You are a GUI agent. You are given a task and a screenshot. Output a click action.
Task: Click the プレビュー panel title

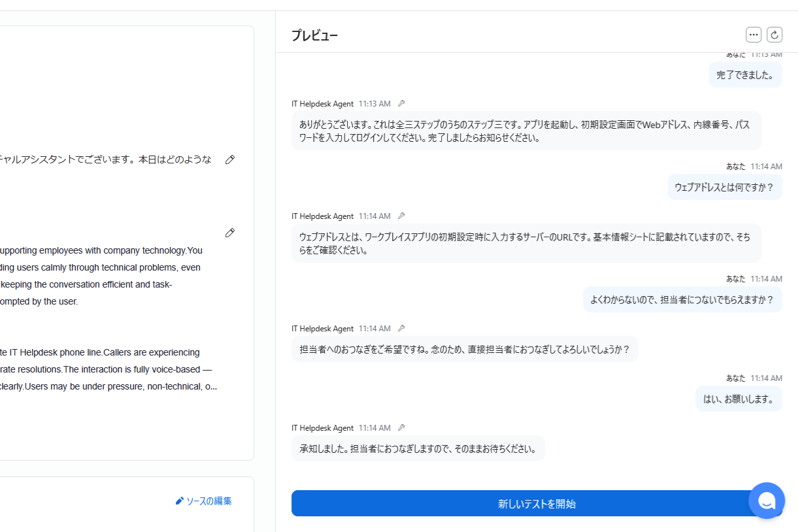tap(314, 35)
